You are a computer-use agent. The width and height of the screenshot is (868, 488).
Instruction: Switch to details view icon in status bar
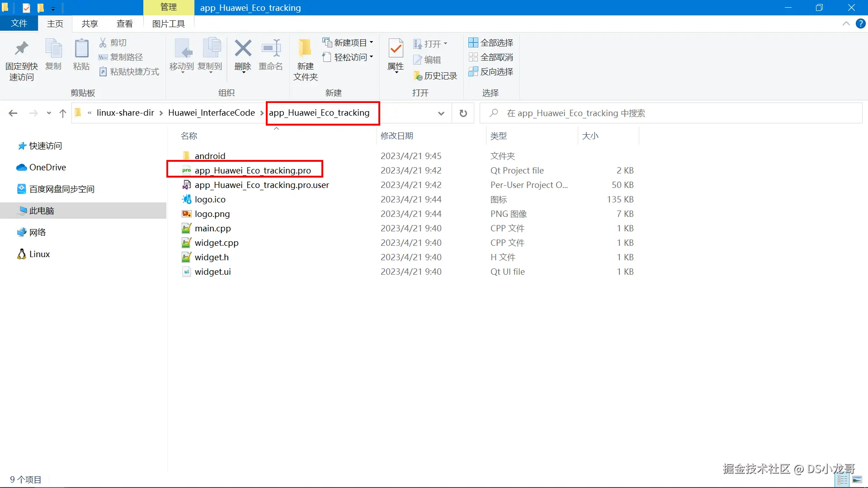pyautogui.click(x=842, y=480)
